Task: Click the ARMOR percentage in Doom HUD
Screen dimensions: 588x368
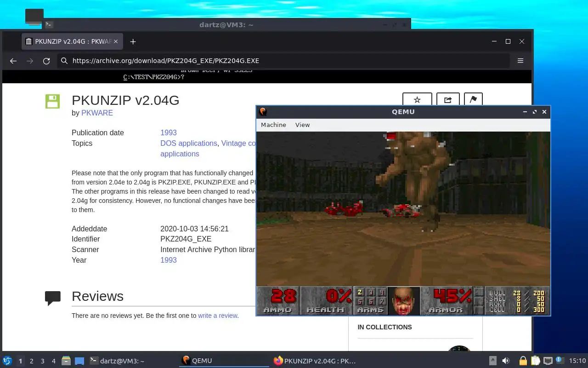Action: pos(447,301)
